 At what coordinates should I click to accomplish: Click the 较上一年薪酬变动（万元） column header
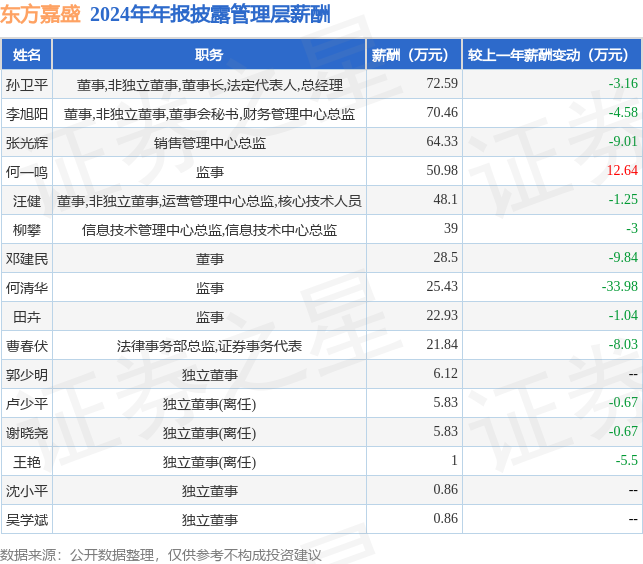[552, 55]
